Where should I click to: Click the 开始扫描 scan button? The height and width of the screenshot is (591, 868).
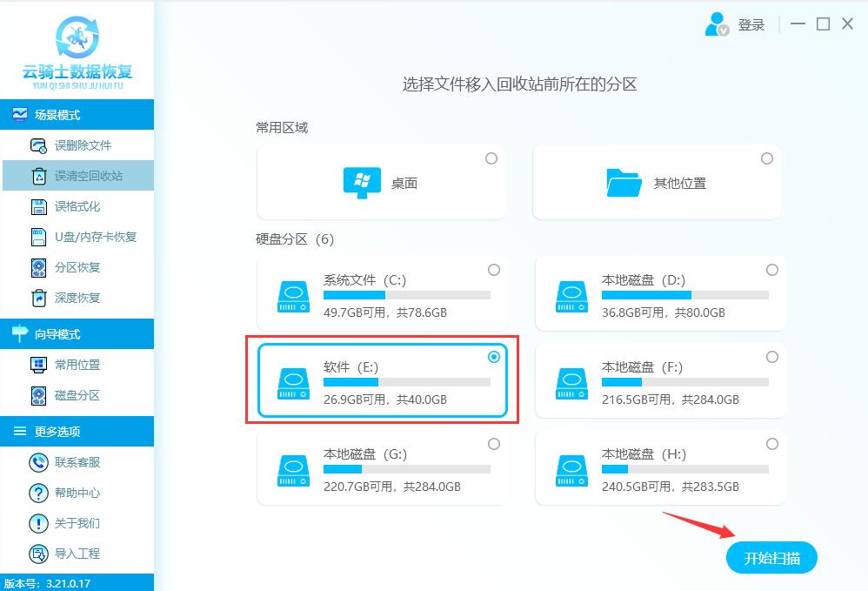coord(771,558)
